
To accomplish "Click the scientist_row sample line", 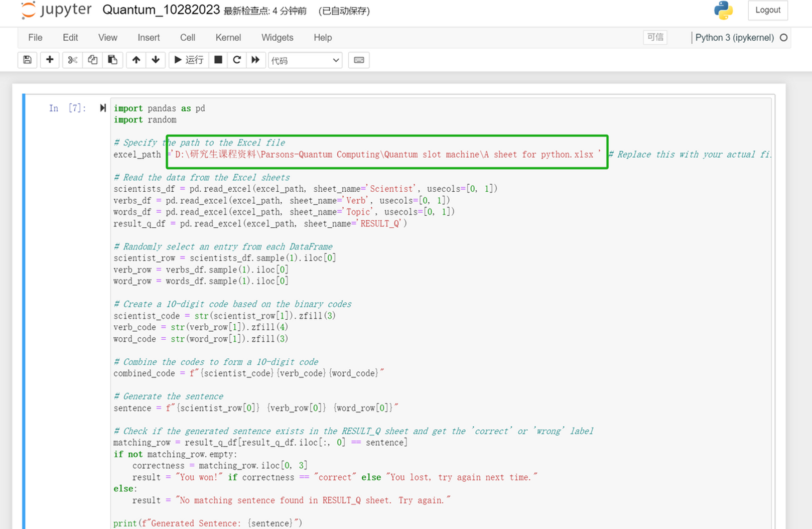I will coord(225,258).
